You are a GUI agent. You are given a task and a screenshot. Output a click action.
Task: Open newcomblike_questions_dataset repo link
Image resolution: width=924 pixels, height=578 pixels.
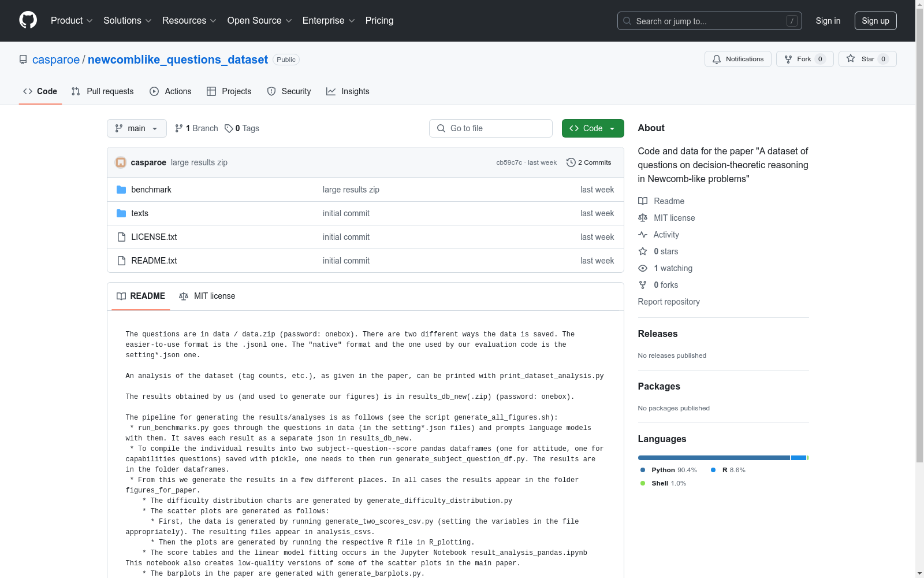coord(178,60)
